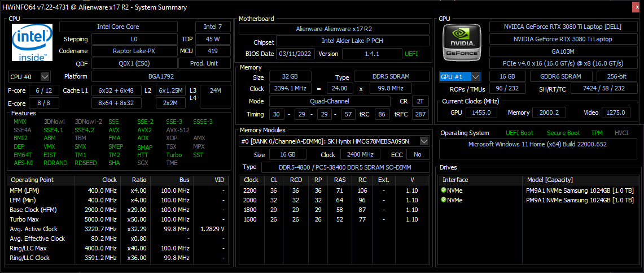
Task: Close the System Summary window
Action: (638, 7)
